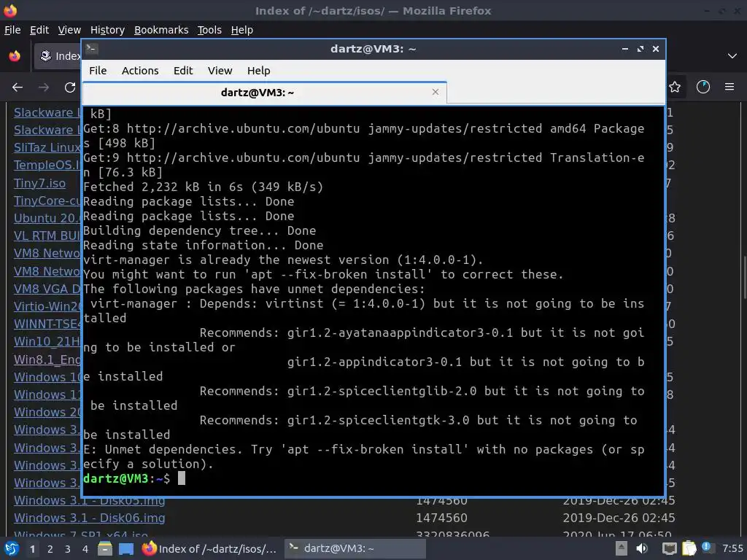This screenshot has height=560, width=747.
Task: Click the update notification tray icon
Action: (x=707, y=548)
